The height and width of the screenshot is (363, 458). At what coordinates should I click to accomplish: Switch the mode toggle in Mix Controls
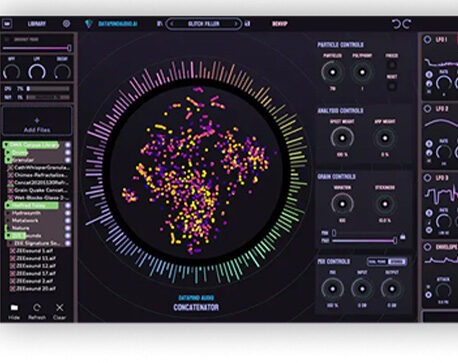387,262
